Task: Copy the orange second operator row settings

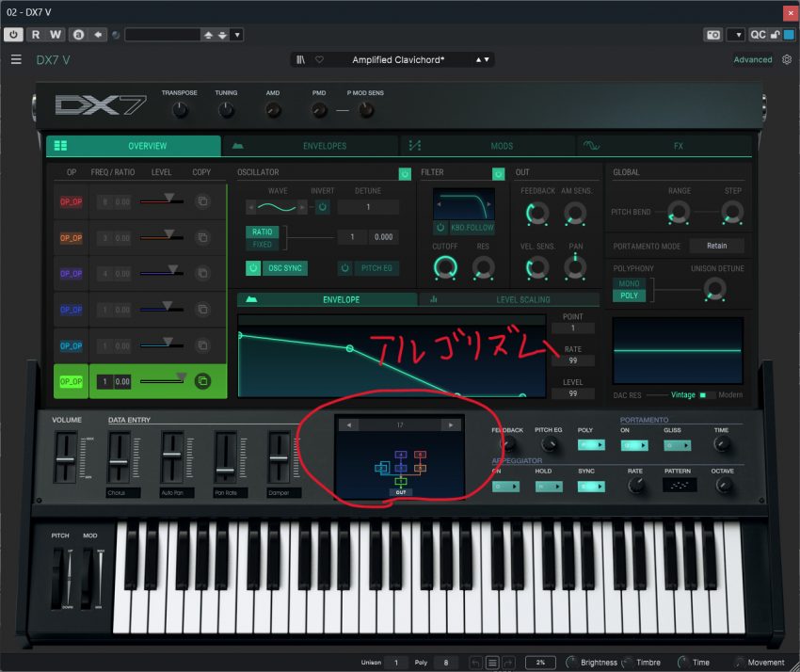Action: (202, 238)
